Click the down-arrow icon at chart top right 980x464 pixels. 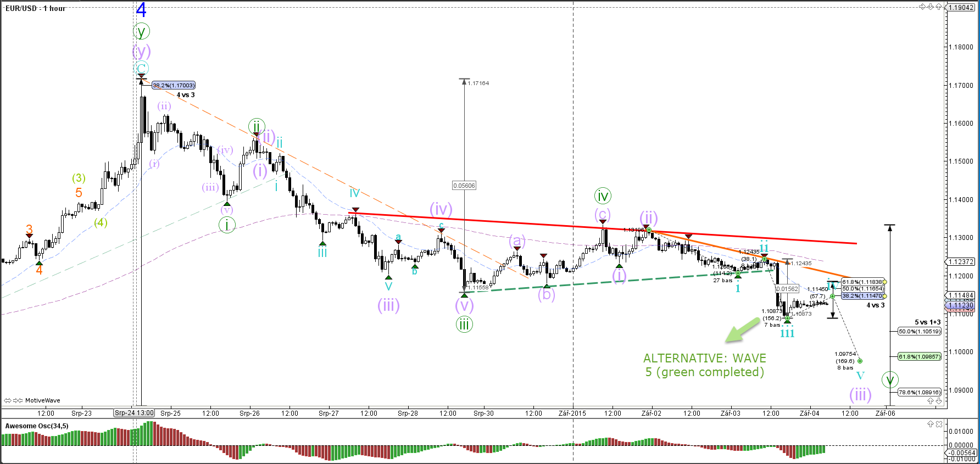(931, 7)
